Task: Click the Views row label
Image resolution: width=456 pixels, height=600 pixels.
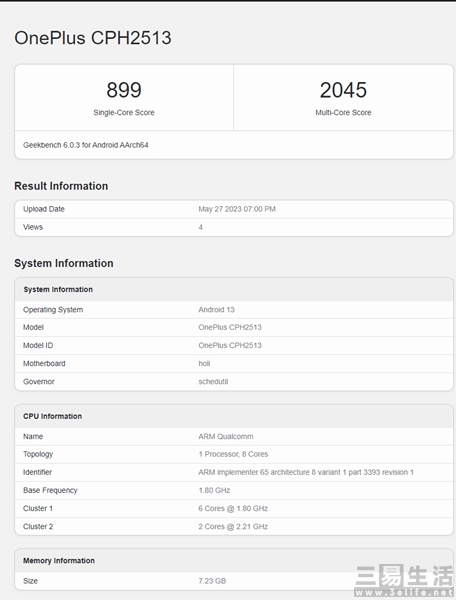Action: pos(33,227)
